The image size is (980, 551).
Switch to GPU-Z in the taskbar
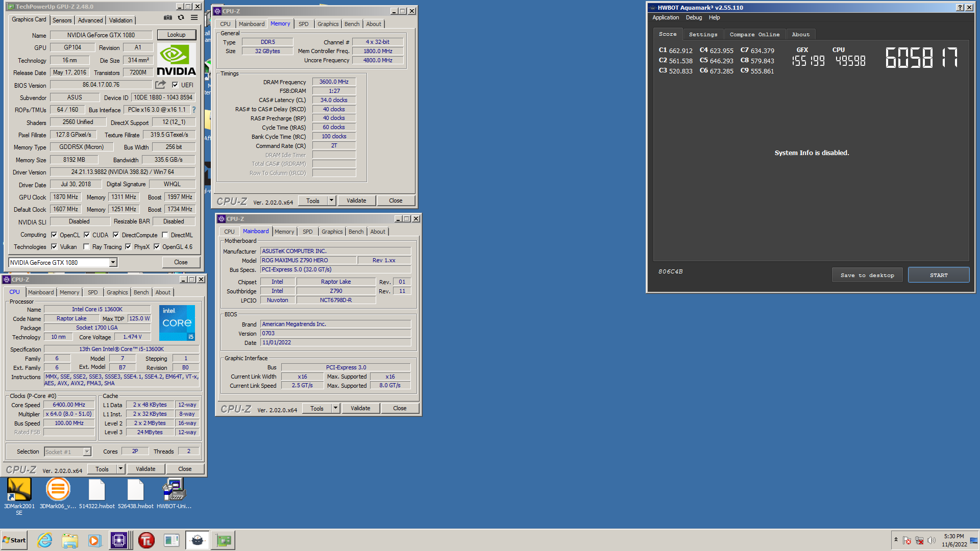coord(223,540)
